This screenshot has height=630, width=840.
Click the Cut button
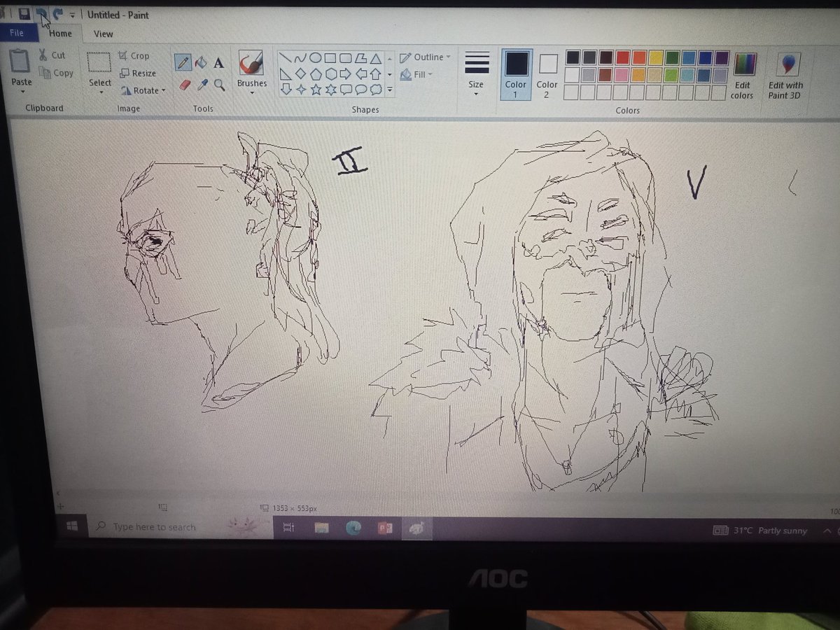click(52, 55)
